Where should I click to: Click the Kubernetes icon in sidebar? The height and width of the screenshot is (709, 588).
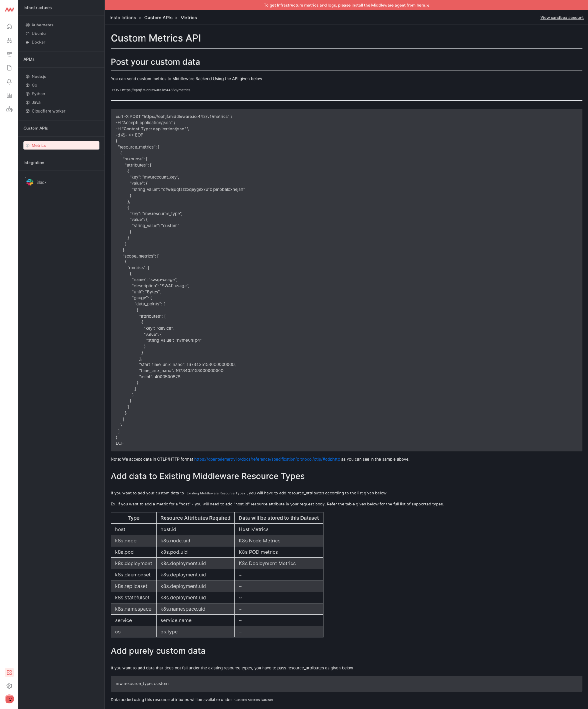coord(27,25)
